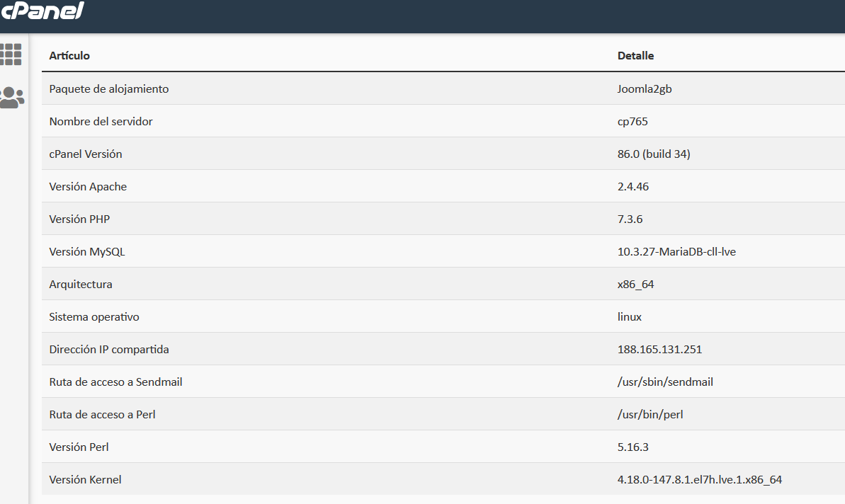845x504 pixels.
Task: Select the 188.165.131.251 IP address value
Action: click(659, 350)
